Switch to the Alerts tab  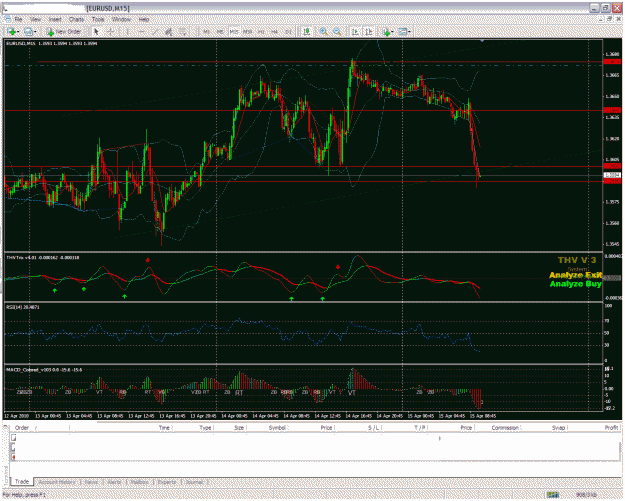coord(114,482)
